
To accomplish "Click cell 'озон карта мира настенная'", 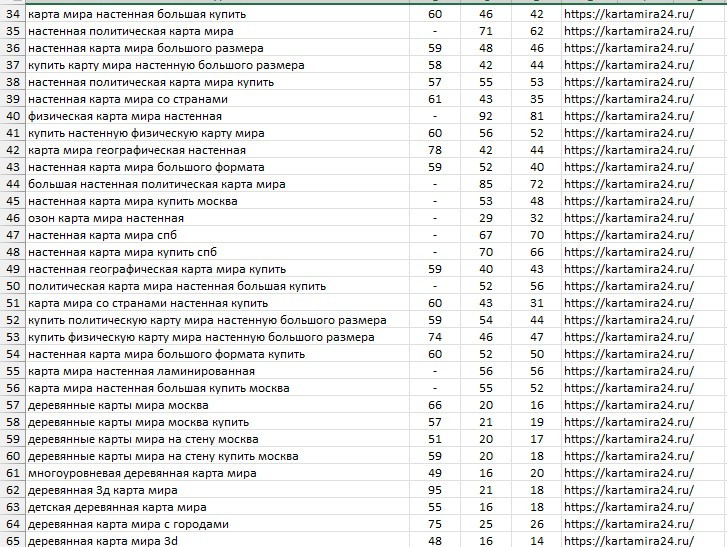I will click(217, 218).
